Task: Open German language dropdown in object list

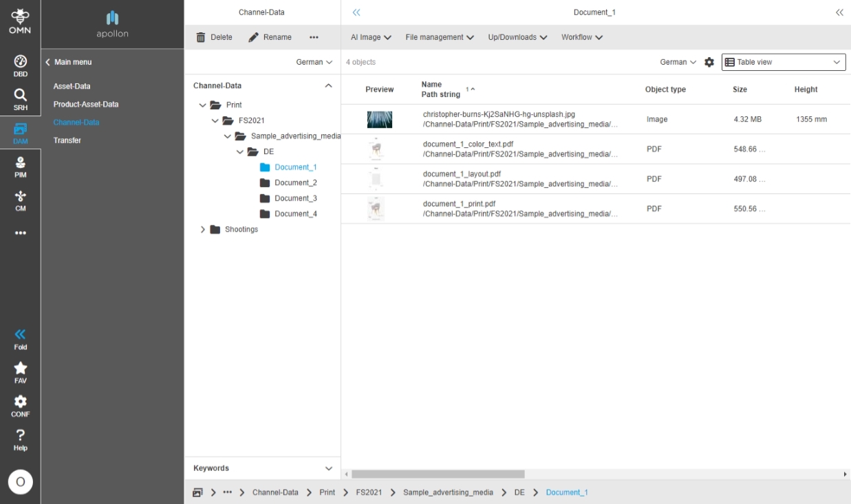Action: pyautogui.click(x=678, y=62)
